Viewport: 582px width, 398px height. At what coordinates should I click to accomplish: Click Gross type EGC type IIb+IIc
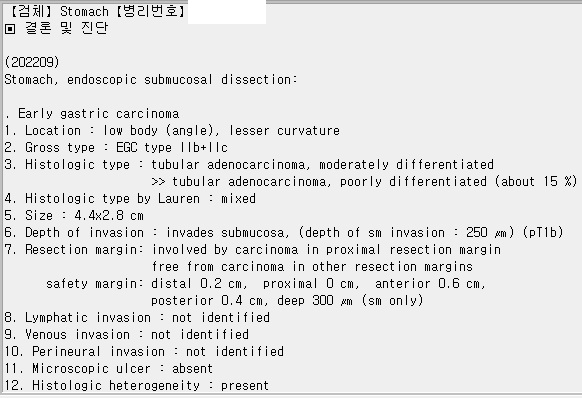click(116, 147)
